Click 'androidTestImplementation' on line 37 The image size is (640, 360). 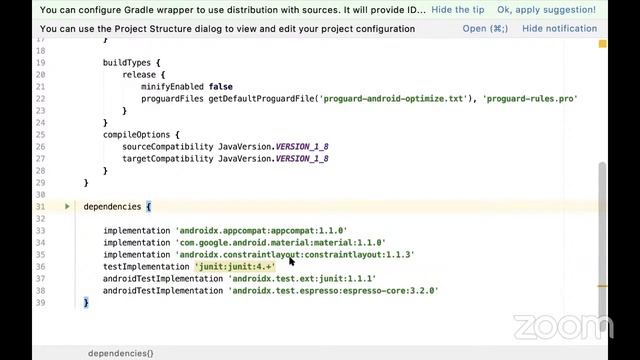click(163, 279)
